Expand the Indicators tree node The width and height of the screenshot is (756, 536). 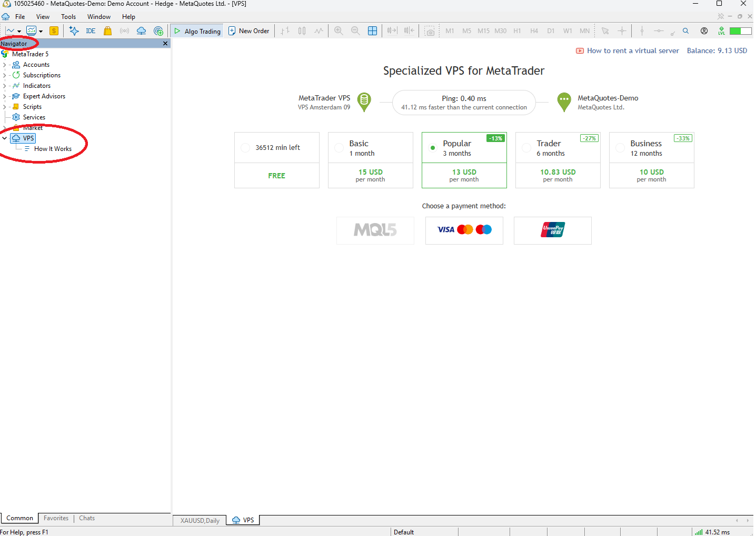coord(5,86)
